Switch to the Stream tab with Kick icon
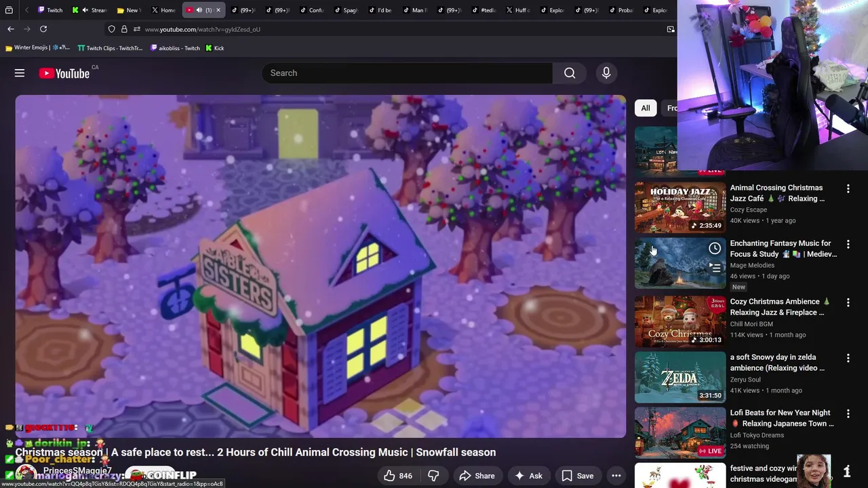Viewport: 868px width, 488px height. pyautogui.click(x=90, y=10)
